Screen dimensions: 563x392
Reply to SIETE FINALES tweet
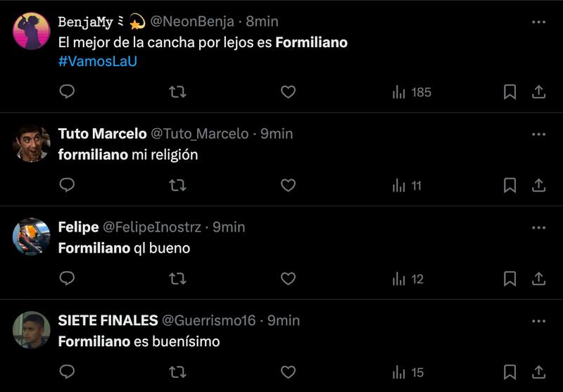[67, 372]
